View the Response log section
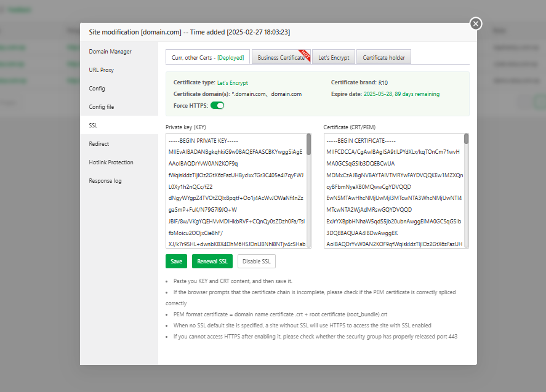Viewport: 546px width, 392px height. [105, 181]
